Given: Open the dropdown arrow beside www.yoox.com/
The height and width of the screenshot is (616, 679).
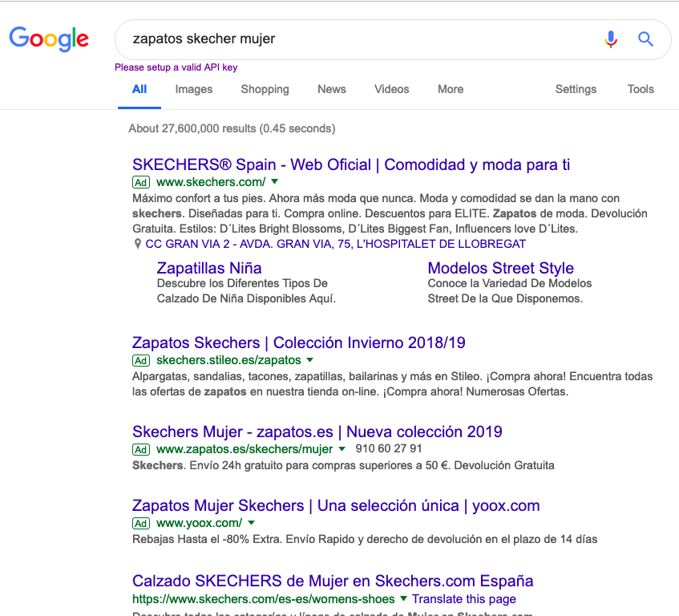Looking at the screenshot, I should 251,523.
